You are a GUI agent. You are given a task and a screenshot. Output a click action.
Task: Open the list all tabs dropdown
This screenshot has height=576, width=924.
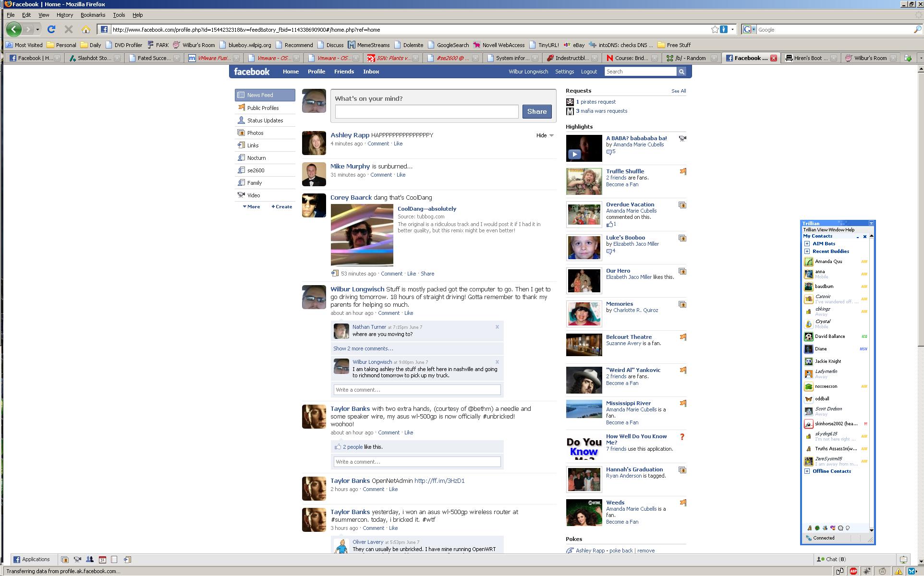[x=920, y=58]
